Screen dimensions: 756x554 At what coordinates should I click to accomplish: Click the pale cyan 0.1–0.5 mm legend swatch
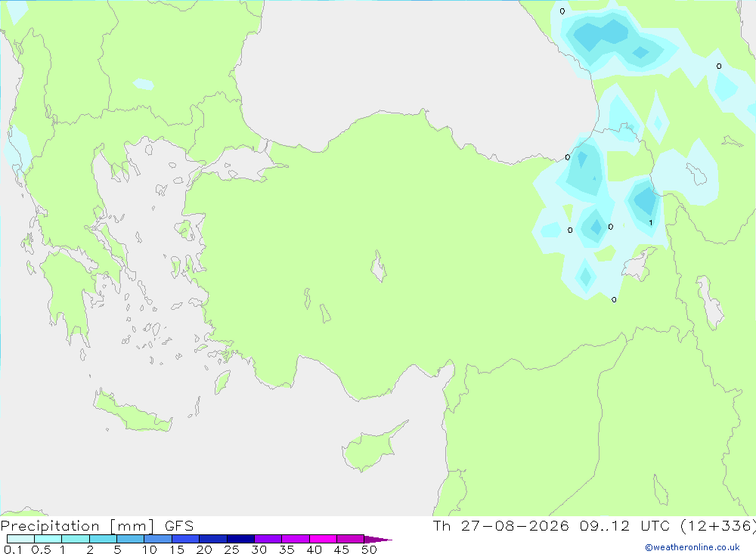pyautogui.click(x=20, y=539)
